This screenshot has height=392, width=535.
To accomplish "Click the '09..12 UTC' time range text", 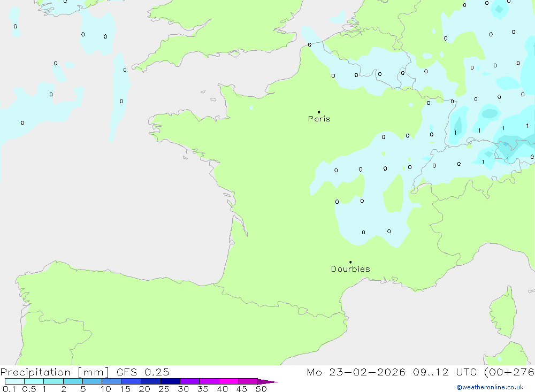I will [445, 372].
